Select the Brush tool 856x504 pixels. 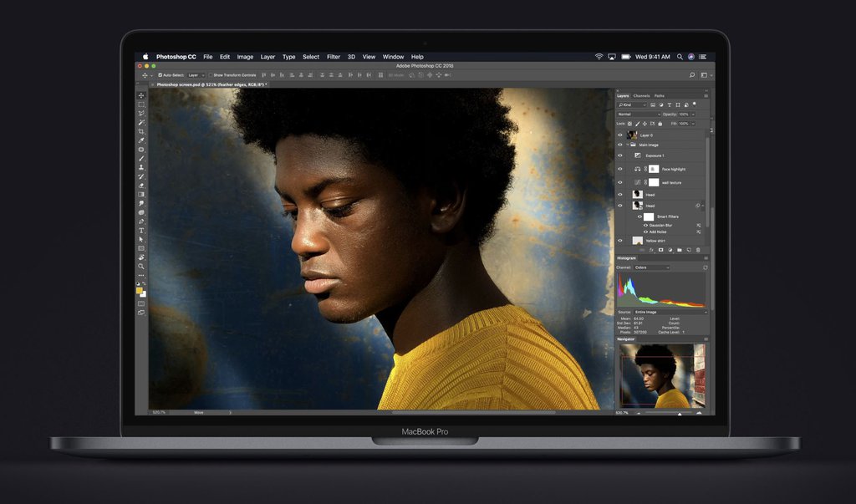pos(141,158)
